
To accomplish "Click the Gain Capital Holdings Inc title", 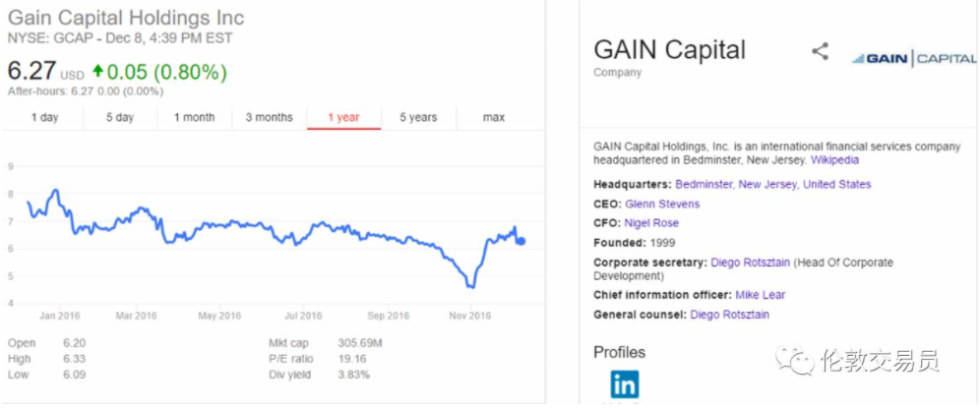I will 126,19.
